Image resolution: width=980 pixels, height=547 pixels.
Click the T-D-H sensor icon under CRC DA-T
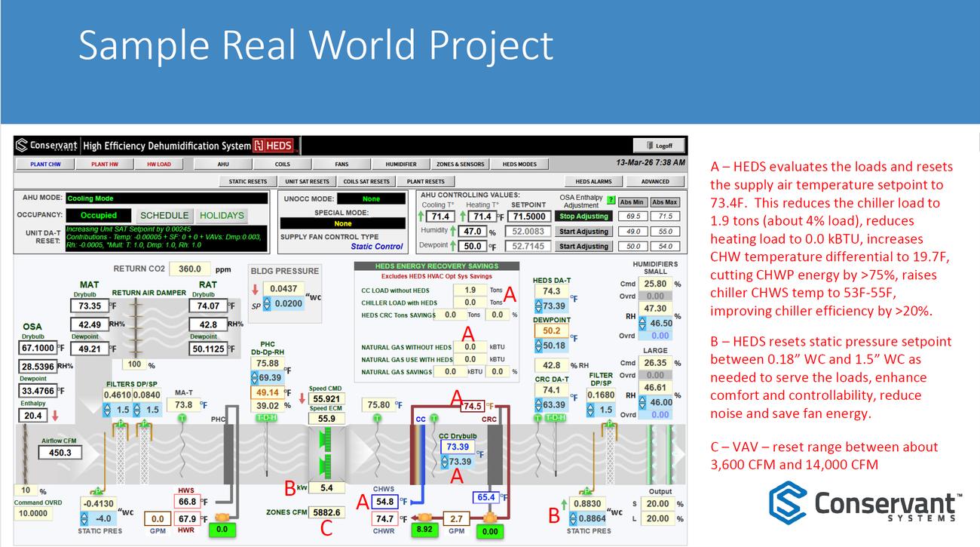pyautogui.click(x=556, y=418)
